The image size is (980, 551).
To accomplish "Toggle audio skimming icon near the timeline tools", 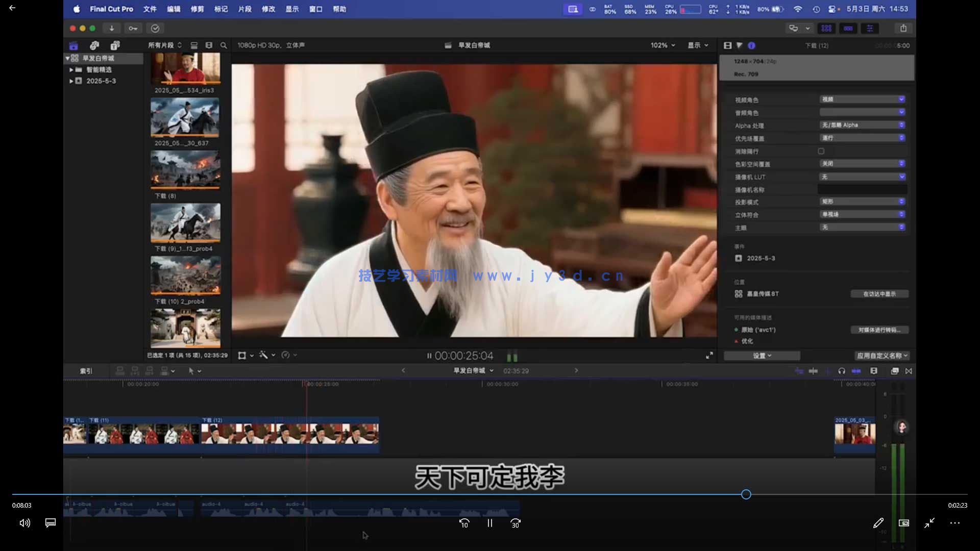I will pos(813,371).
